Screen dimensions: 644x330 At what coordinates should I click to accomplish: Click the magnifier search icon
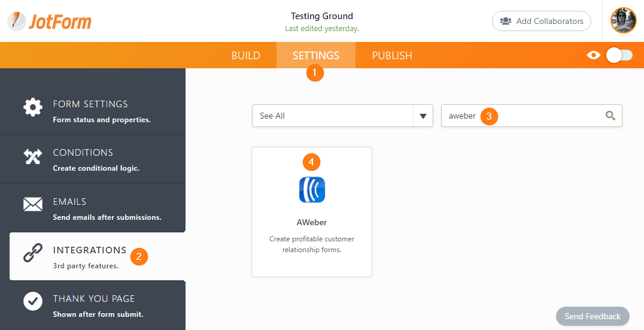(x=610, y=116)
